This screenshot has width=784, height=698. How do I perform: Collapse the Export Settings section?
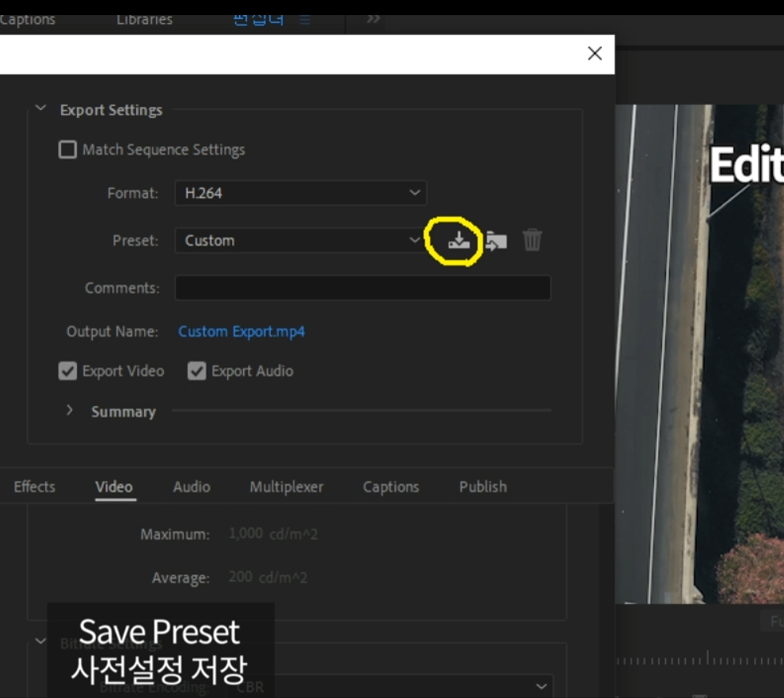point(40,108)
